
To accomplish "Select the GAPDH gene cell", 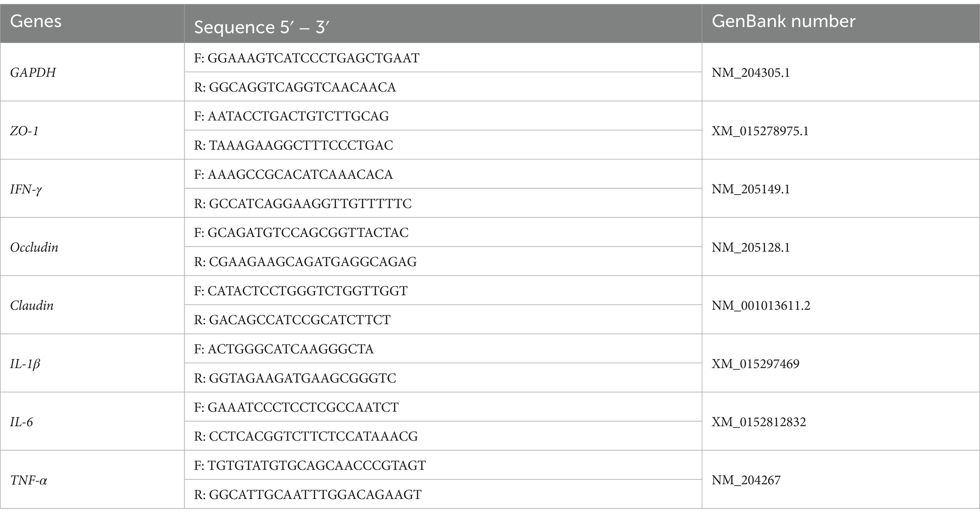I will pyautogui.click(x=92, y=72).
